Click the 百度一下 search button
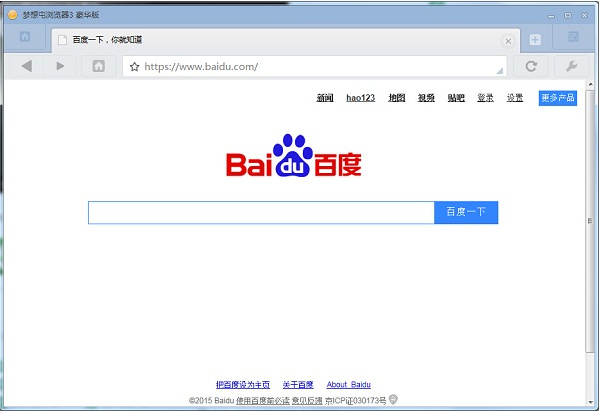The width and height of the screenshot is (599, 412). click(466, 212)
